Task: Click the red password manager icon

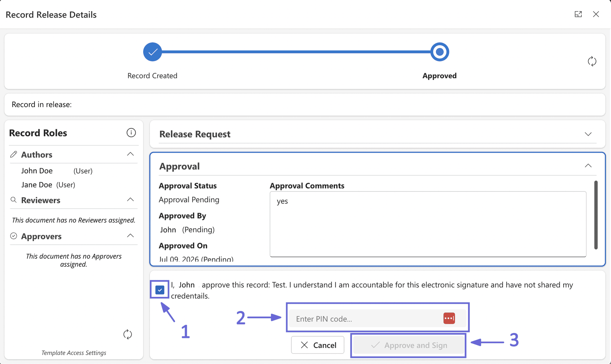Action: 449,318
